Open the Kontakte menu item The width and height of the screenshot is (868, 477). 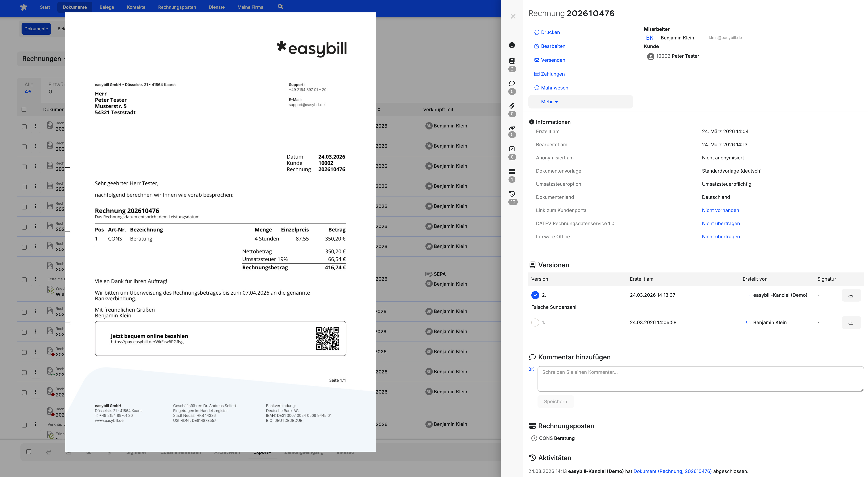tap(136, 7)
